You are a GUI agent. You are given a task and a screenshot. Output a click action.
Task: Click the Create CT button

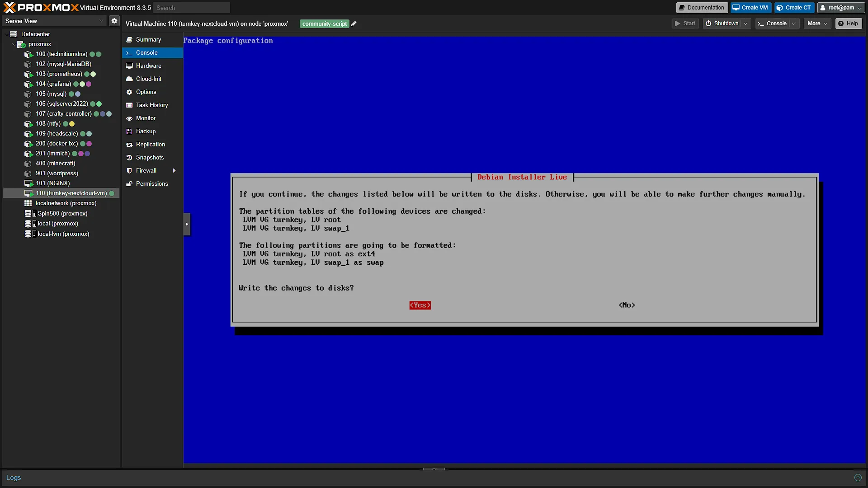794,8
